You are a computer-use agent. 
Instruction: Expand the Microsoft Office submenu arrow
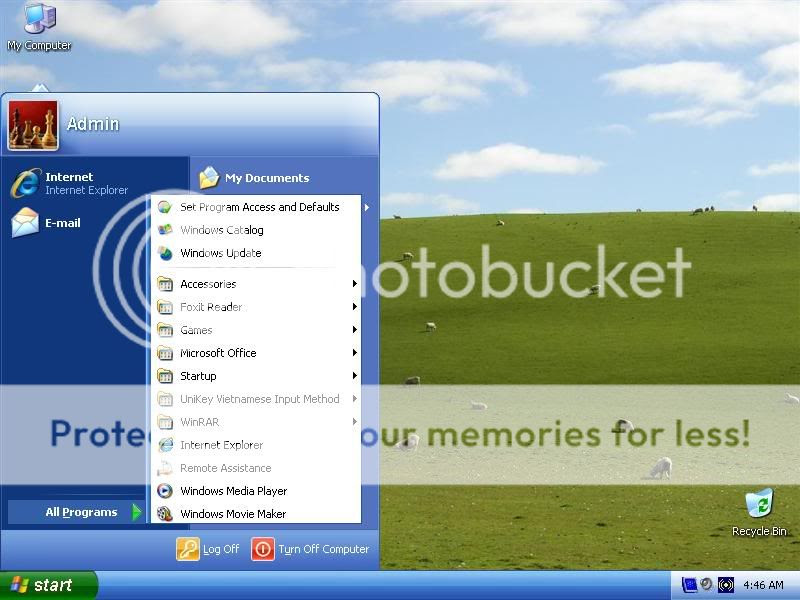(x=355, y=353)
